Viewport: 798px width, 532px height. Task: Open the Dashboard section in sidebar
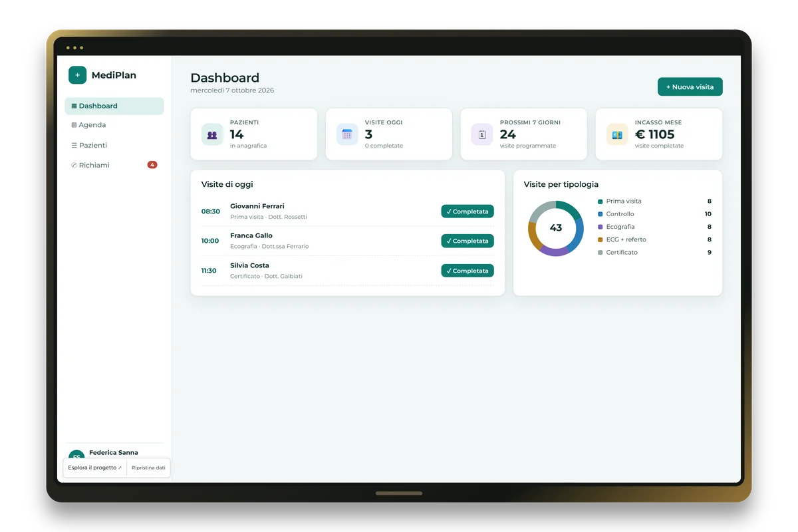point(114,106)
